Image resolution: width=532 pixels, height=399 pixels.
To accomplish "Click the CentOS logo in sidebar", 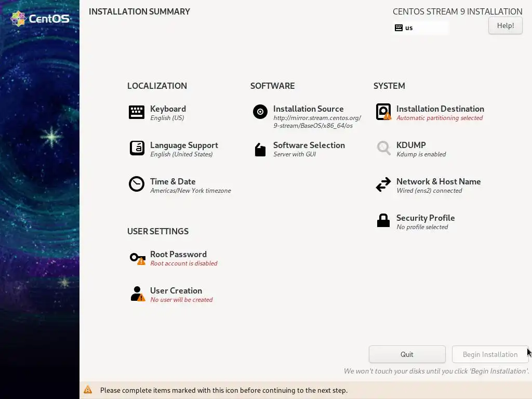I will click(40, 18).
